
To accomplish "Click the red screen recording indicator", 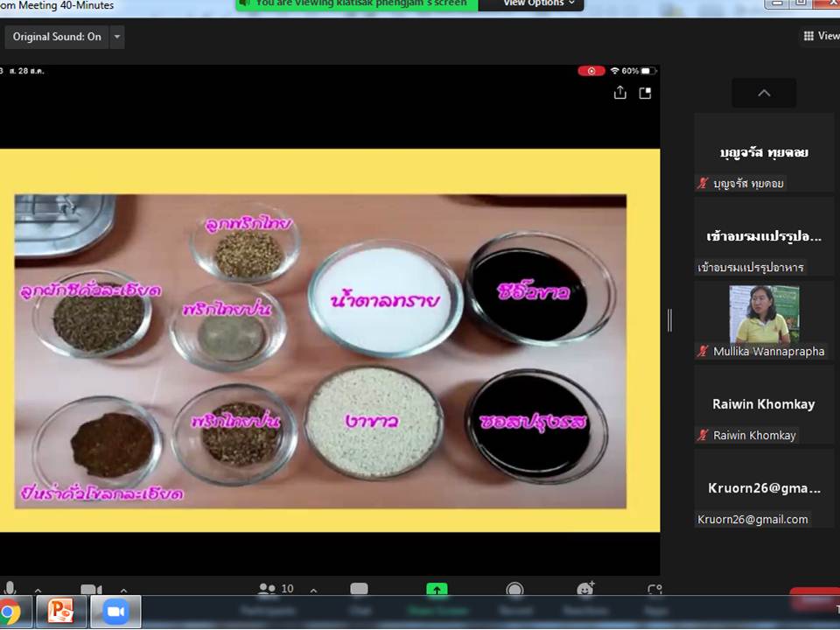I will (591, 71).
